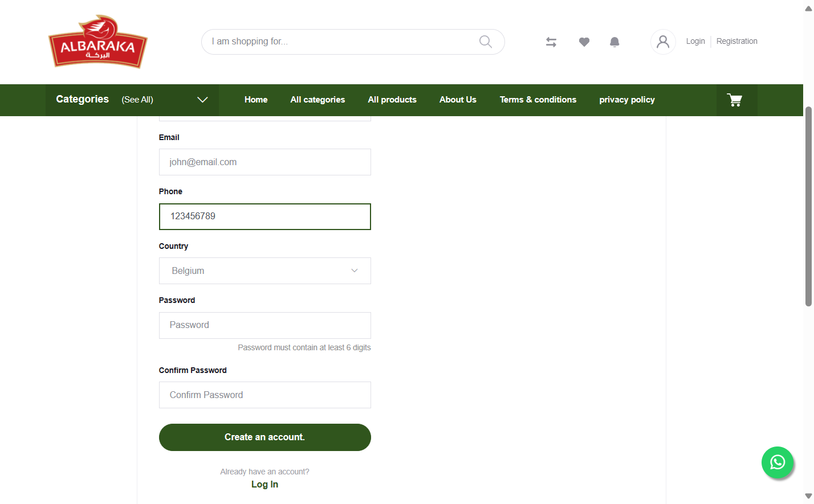This screenshot has width=814, height=504.
Task: Click the Create an account button
Action: tap(265, 437)
